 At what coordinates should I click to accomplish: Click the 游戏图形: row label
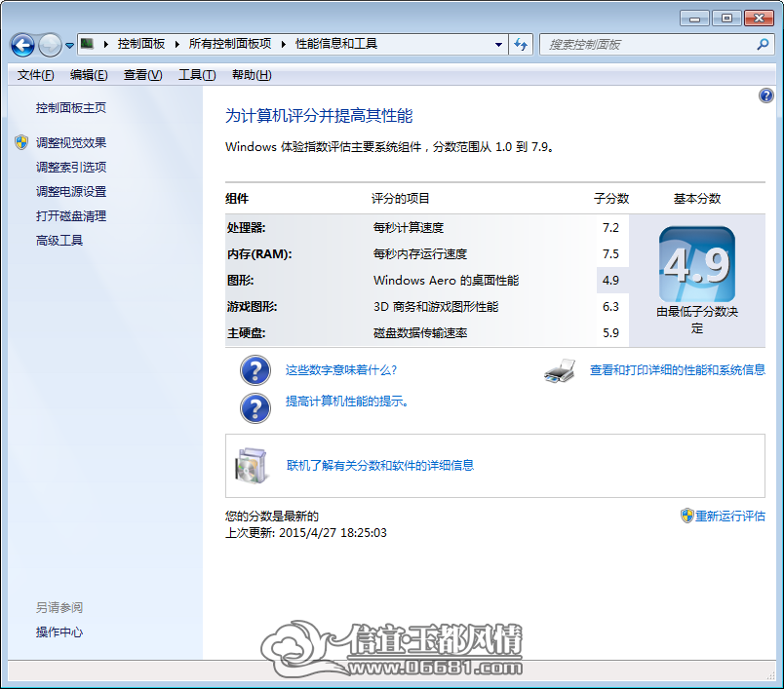click(x=252, y=307)
